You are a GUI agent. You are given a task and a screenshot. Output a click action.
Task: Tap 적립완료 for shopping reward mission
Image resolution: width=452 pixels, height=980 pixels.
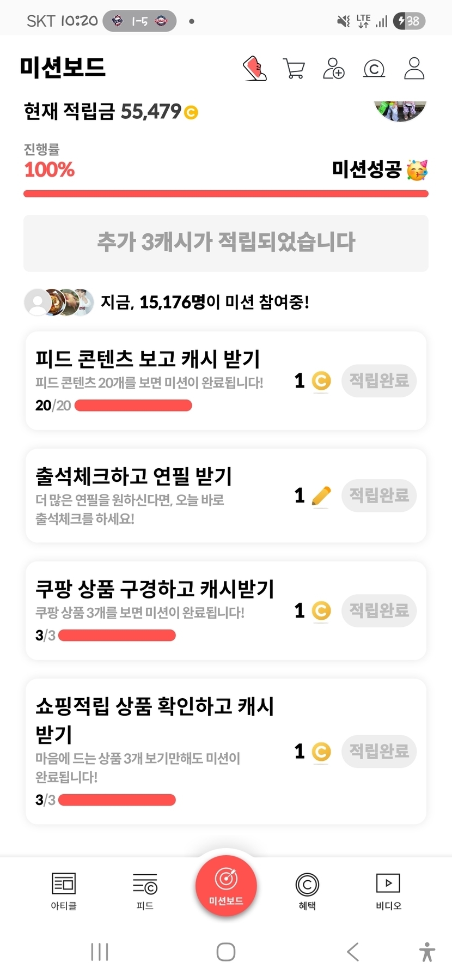(x=379, y=751)
